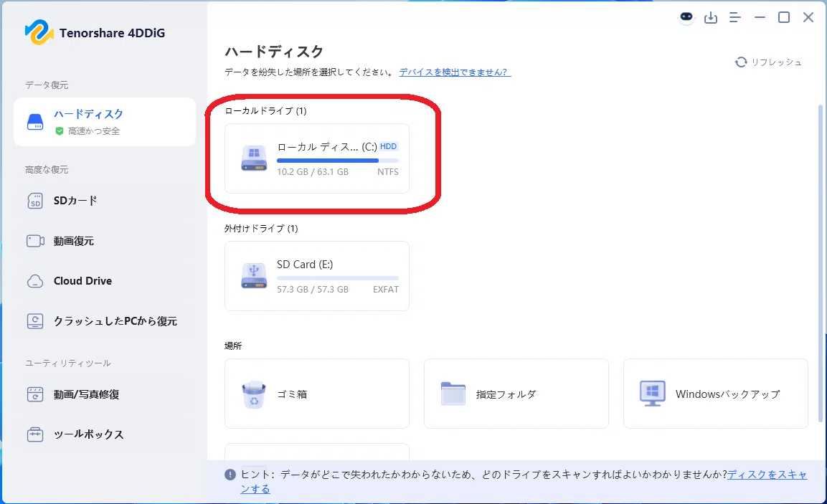Click the 外付けドライブ (1) heading

coord(261,228)
